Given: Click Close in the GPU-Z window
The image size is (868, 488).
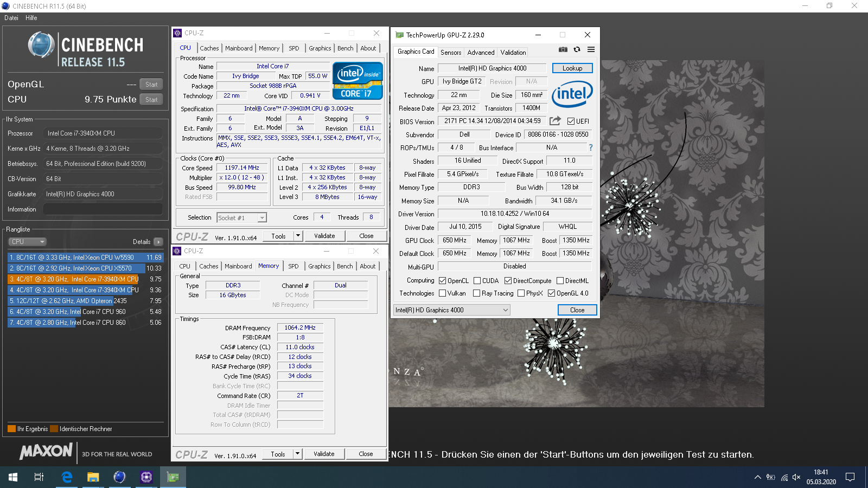Looking at the screenshot, I should tap(577, 310).
